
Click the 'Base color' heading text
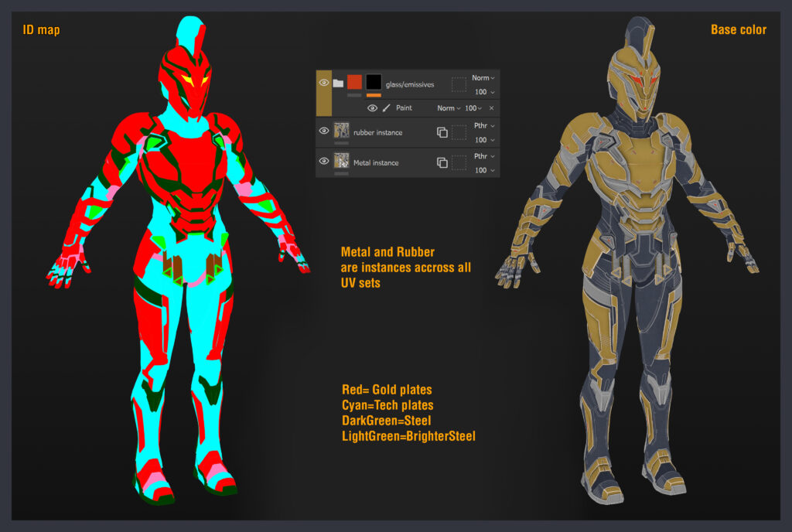click(739, 30)
